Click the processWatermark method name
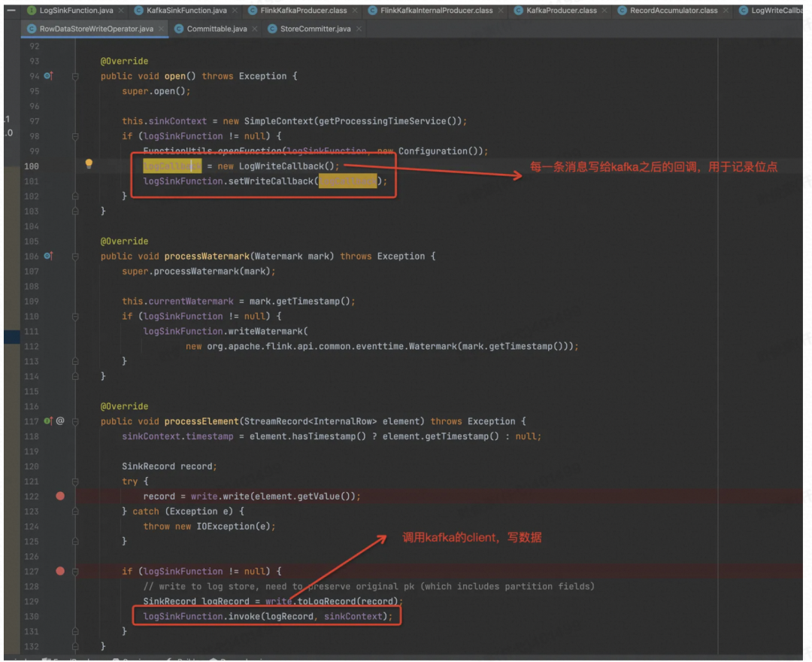 pyautogui.click(x=207, y=257)
